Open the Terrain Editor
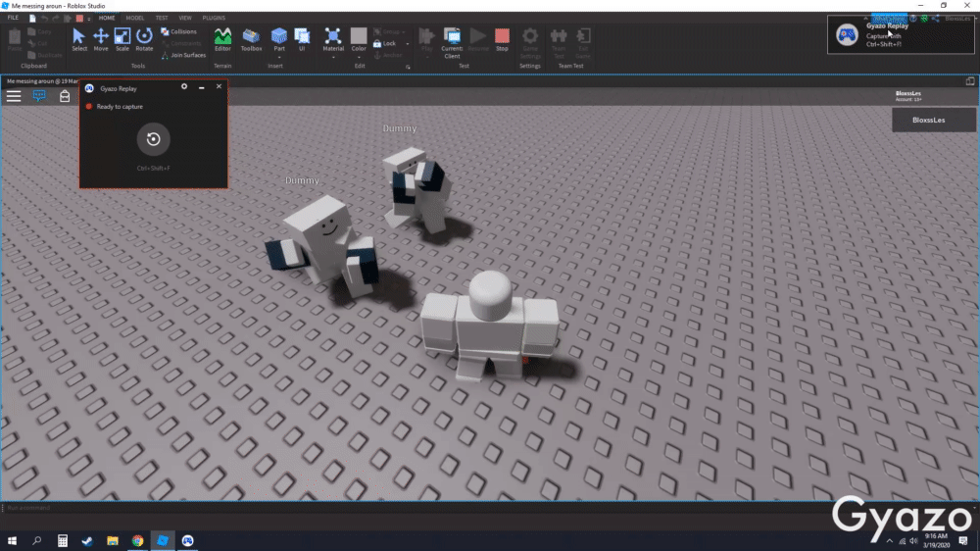 point(222,39)
